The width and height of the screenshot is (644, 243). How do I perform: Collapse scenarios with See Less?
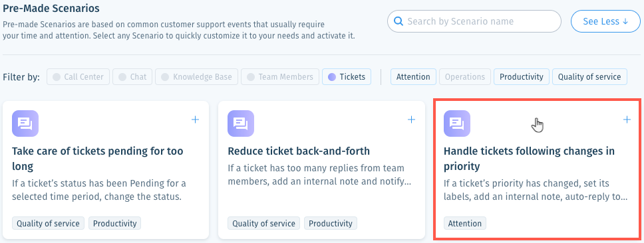pyautogui.click(x=605, y=21)
